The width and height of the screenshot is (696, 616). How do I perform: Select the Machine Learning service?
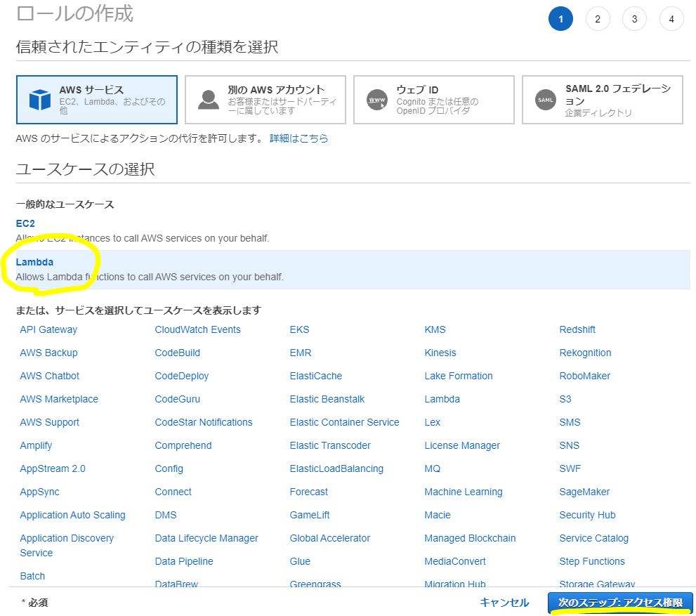pyautogui.click(x=464, y=492)
